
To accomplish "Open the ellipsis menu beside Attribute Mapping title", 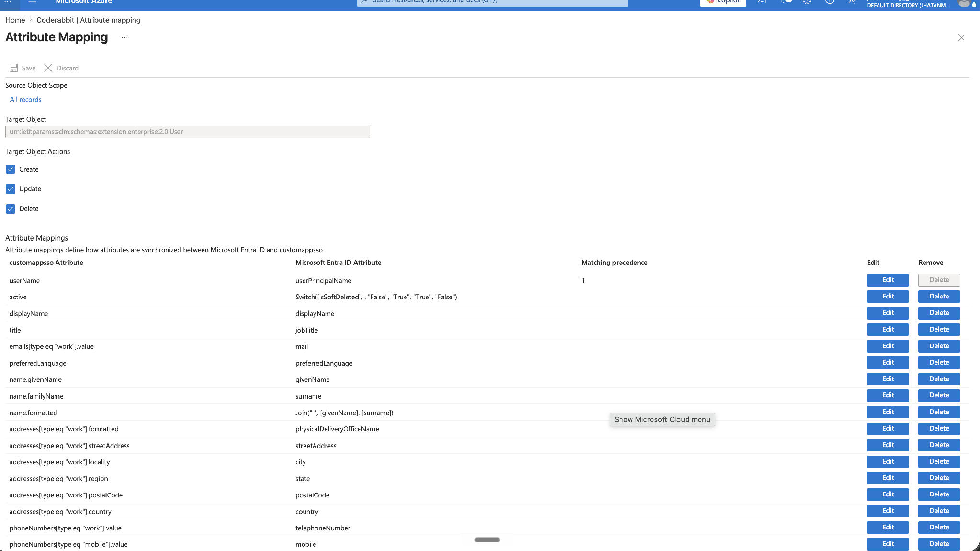I will point(124,37).
